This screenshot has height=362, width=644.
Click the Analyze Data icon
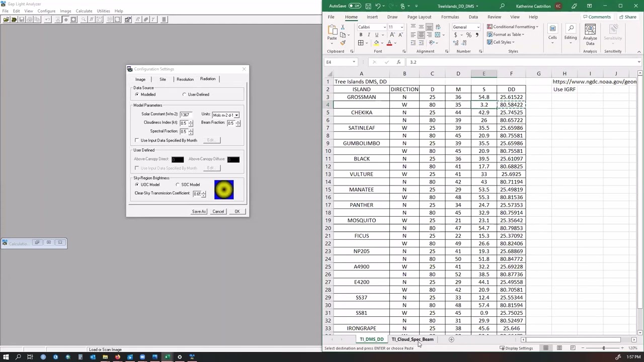[590, 34]
